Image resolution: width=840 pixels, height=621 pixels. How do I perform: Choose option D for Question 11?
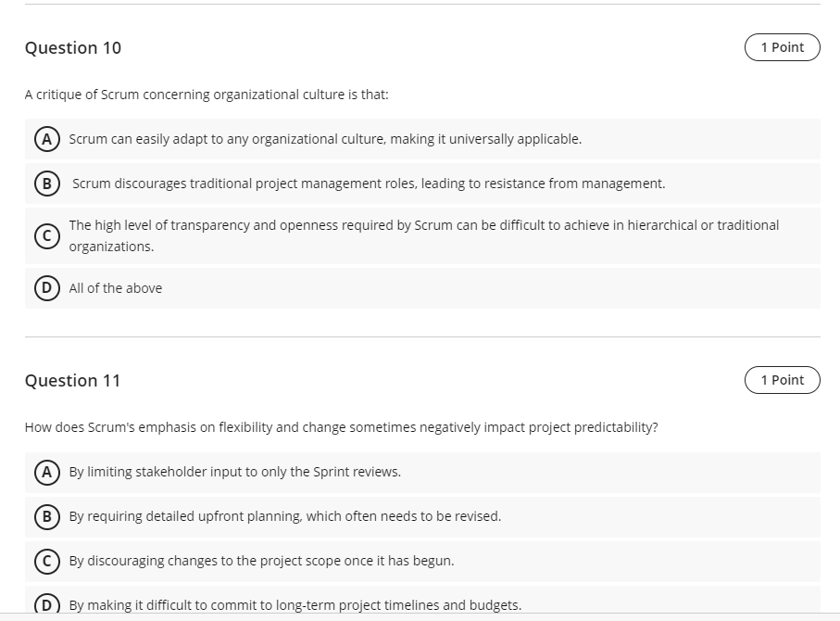[46, 603]
